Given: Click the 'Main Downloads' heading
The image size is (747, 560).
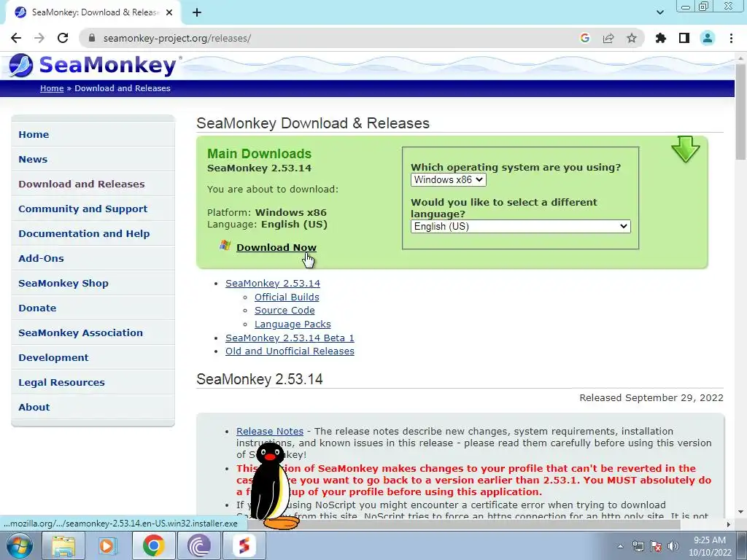Looking at the screenshot, I should click(x=259, y=153).
